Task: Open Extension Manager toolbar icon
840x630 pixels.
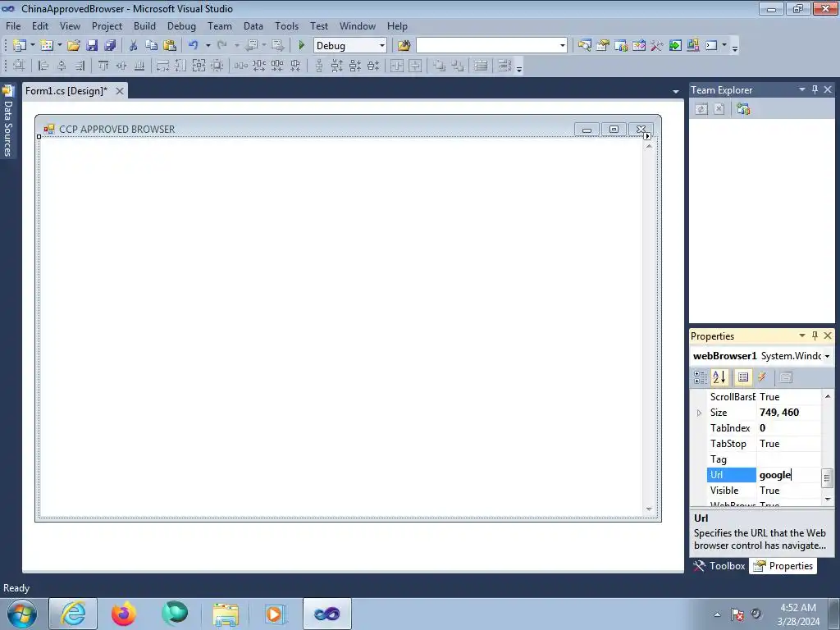Action: click(692, 46)
